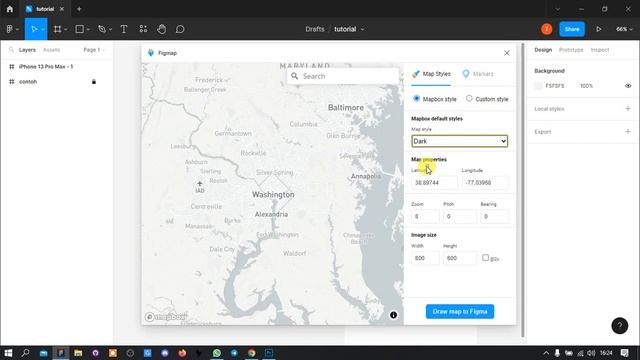This screenshot has height=360, width=640.
Task: Open a new tab with plus icon
Action: [79, 9]
